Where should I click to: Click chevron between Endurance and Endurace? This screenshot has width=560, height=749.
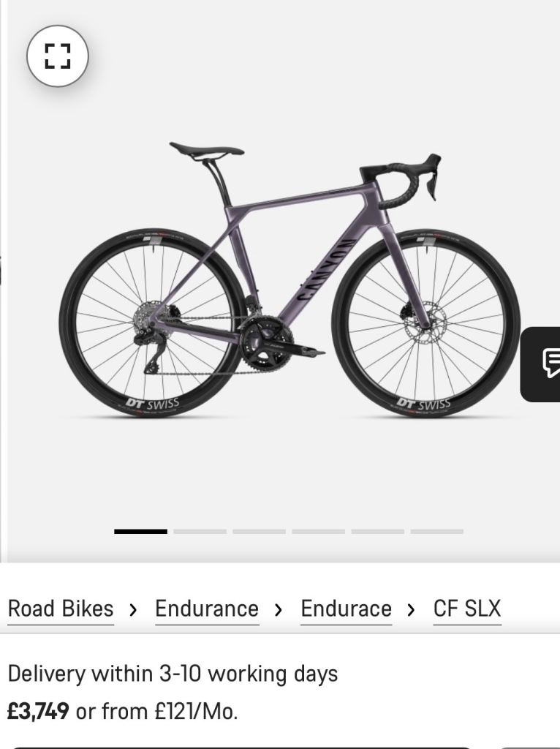pyautogui.click(x=279, y=609)
